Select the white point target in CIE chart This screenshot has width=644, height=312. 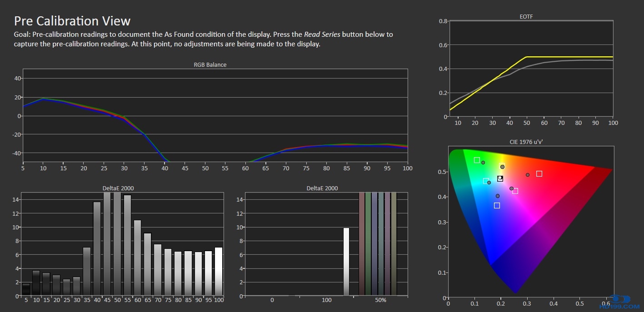click(x=500, y=178)
